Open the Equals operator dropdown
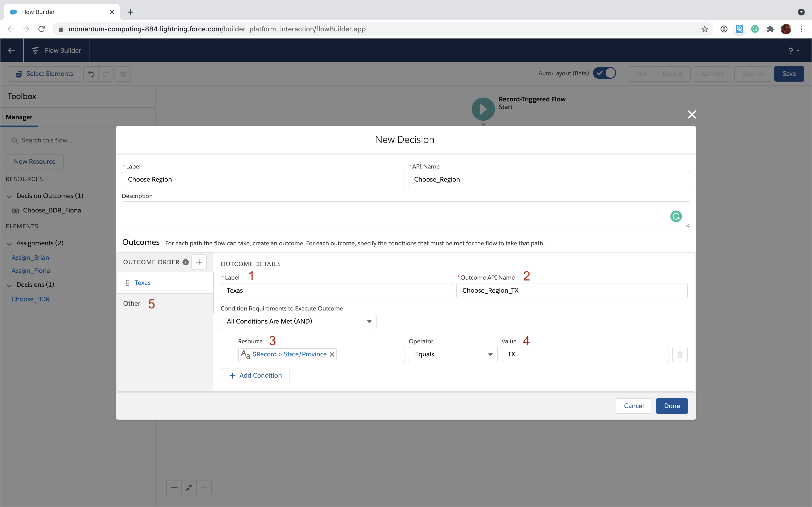812x507 pixels. coord(453,354)
